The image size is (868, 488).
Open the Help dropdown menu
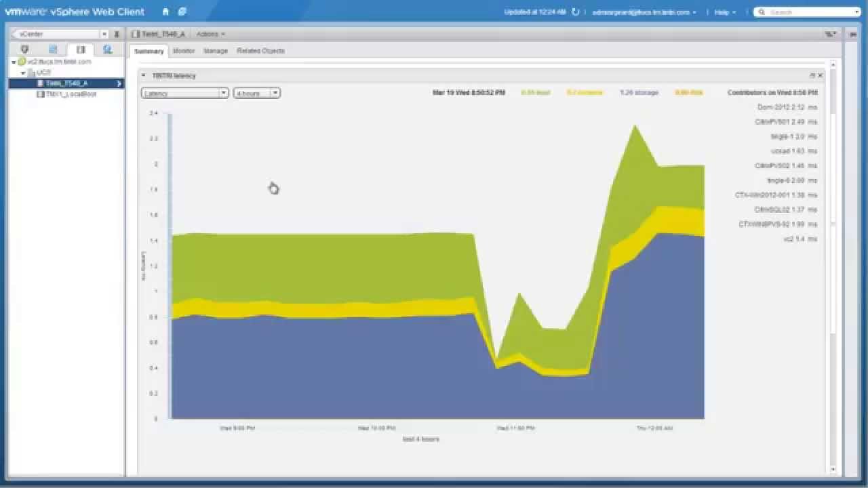coord(724,12)
